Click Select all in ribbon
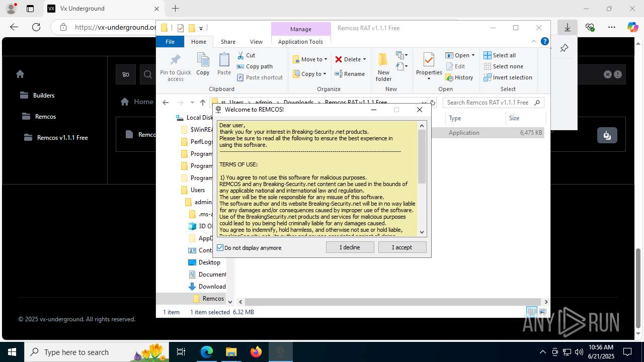 pyautogui.click(x=500, y=55)
